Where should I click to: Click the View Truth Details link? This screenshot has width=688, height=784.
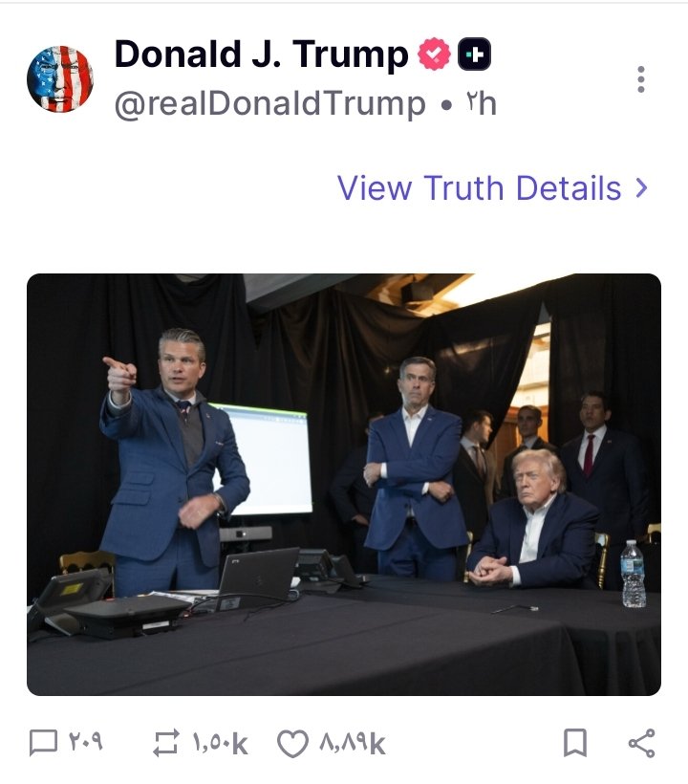click(x=492, y=188)
